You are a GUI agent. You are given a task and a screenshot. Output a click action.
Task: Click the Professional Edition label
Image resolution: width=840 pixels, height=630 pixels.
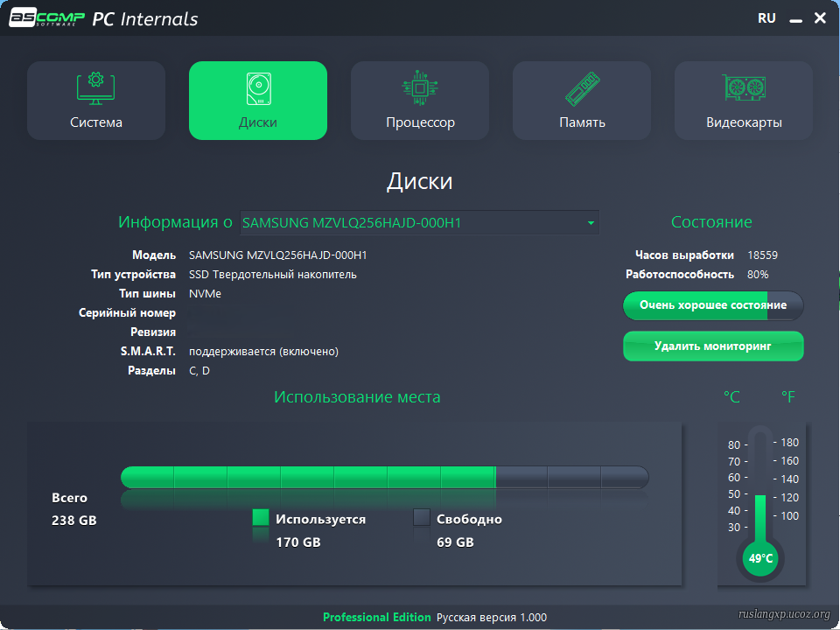pyautogui.click(x=376, y=617)
